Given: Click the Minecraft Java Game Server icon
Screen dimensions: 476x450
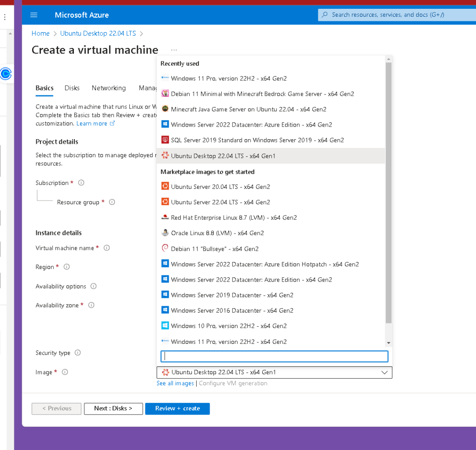Looking at the screenshot, I should pyautogui.click(x=165, y=109).
